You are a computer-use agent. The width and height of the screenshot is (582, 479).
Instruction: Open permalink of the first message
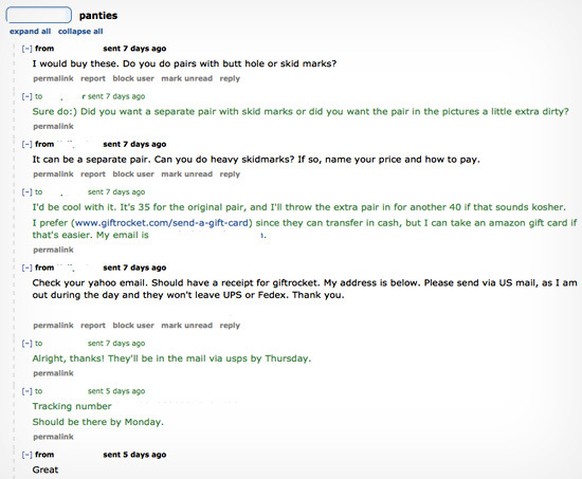(53, 79)
